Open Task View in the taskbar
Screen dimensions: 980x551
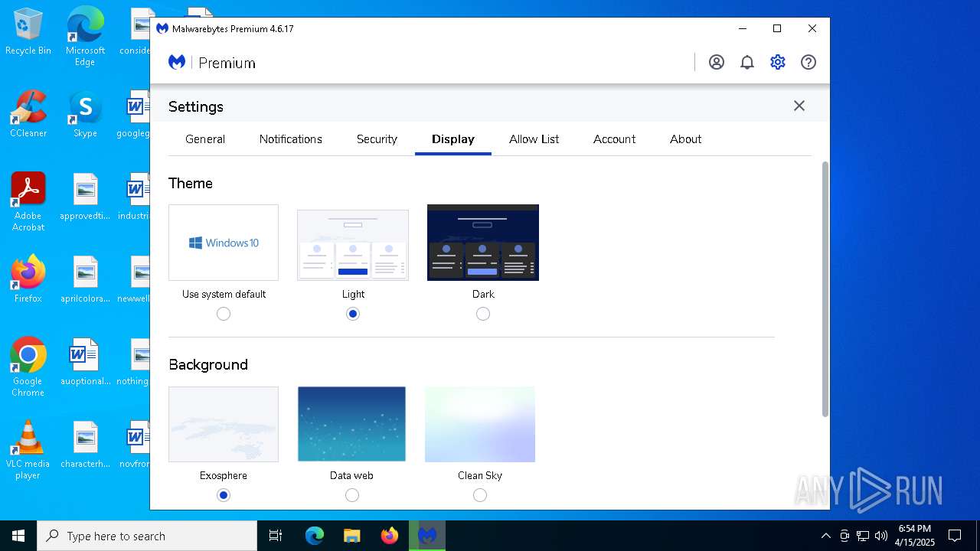(276, 536)
